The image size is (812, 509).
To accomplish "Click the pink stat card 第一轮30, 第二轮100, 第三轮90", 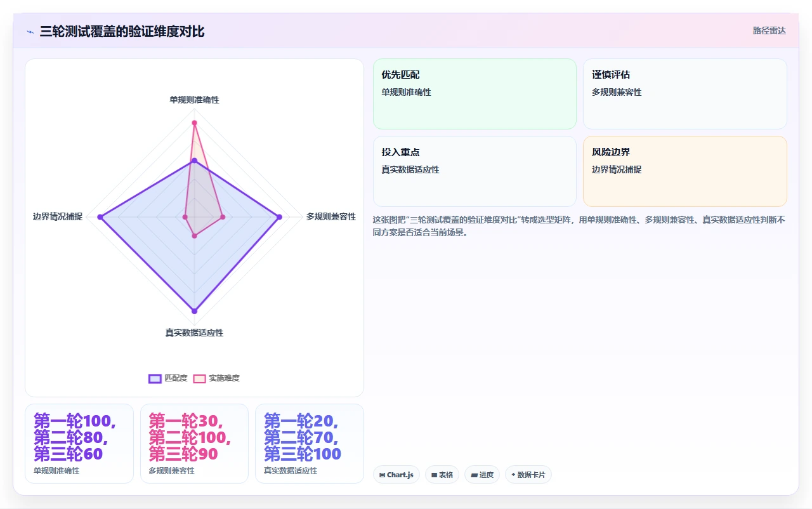I will coord(194,444).
